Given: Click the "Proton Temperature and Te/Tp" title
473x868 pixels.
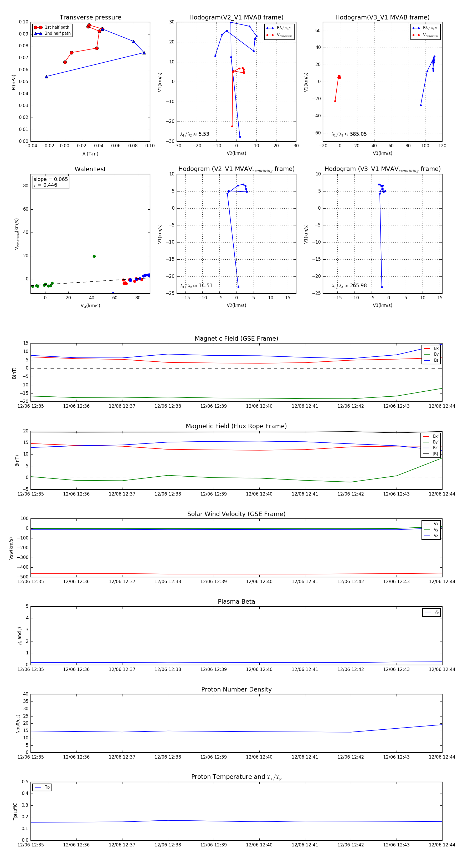Looking at the screenshot, I should (236, 777).
